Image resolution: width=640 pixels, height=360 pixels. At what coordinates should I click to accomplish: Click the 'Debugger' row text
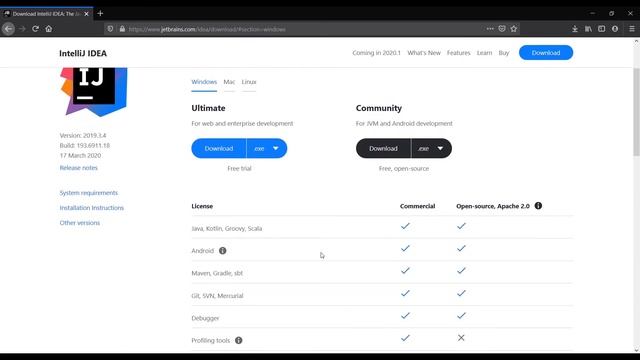click(205, 318)
